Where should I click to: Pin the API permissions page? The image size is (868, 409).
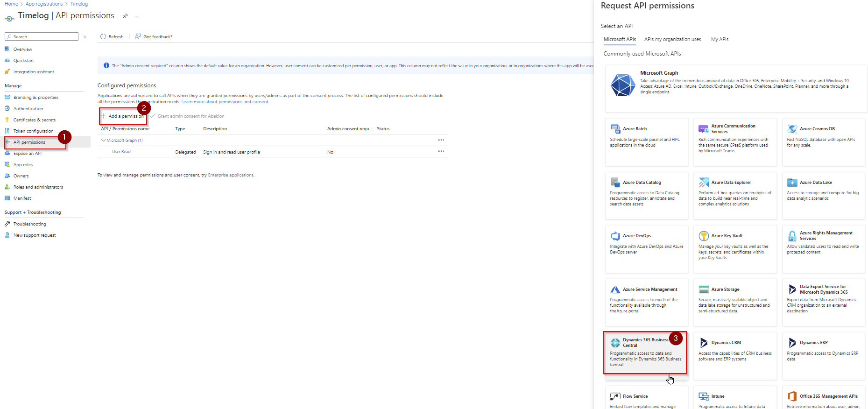[125, 16]
